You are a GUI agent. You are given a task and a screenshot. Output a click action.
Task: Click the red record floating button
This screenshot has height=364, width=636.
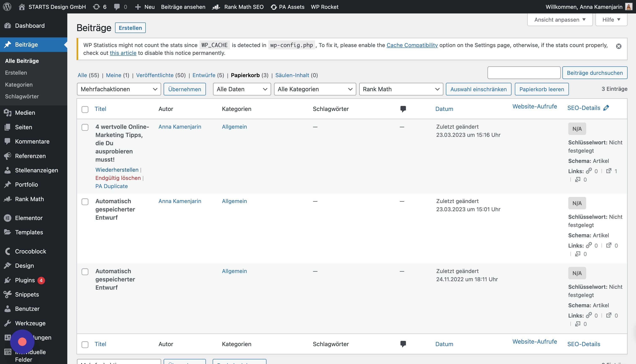click(22, 342)
